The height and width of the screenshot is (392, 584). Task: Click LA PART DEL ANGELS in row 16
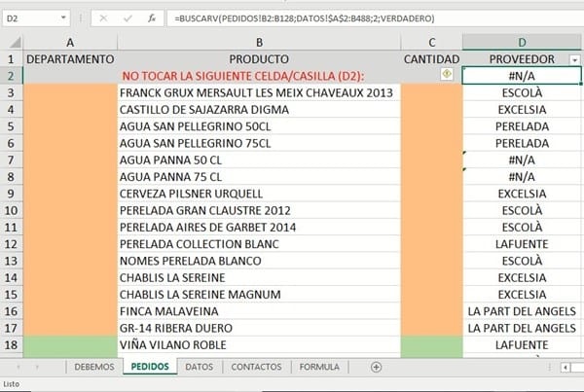point(522,311)
